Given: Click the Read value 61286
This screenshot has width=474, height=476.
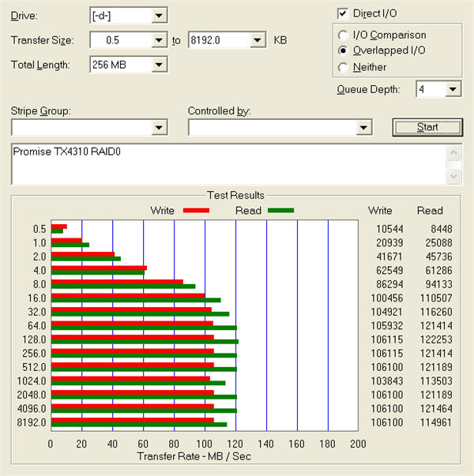Looking at the screenshot, I should pyautogui.click(x=438, y=271).
